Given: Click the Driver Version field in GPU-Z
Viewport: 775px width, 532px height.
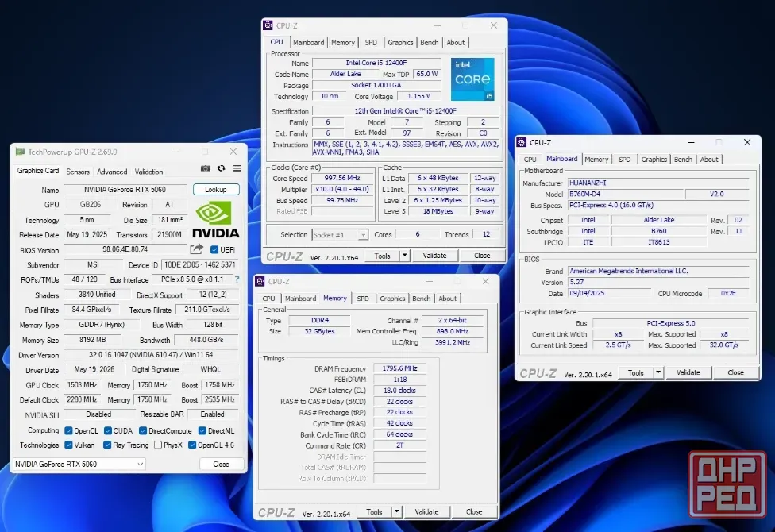Looking at the screenshot, I should click(151, 354).
